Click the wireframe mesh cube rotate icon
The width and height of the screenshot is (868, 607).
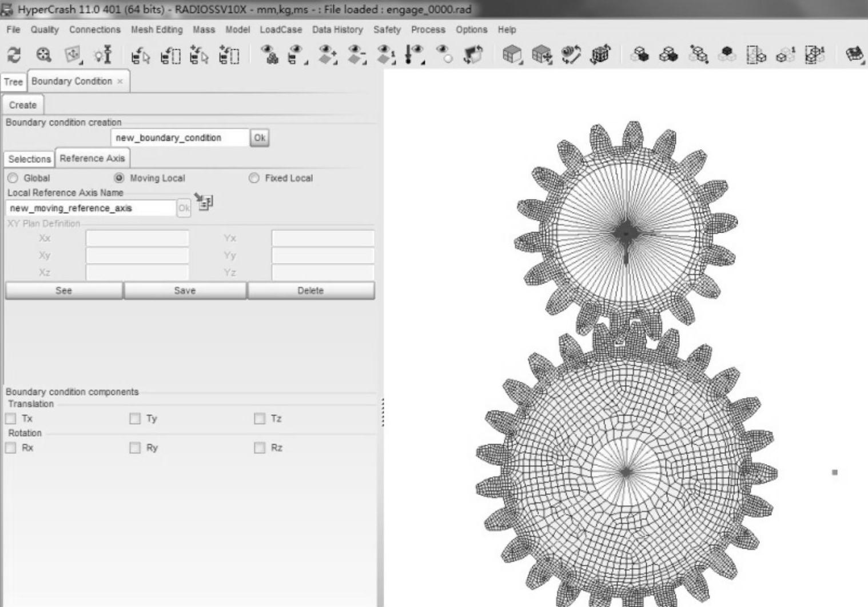[600, 55]
